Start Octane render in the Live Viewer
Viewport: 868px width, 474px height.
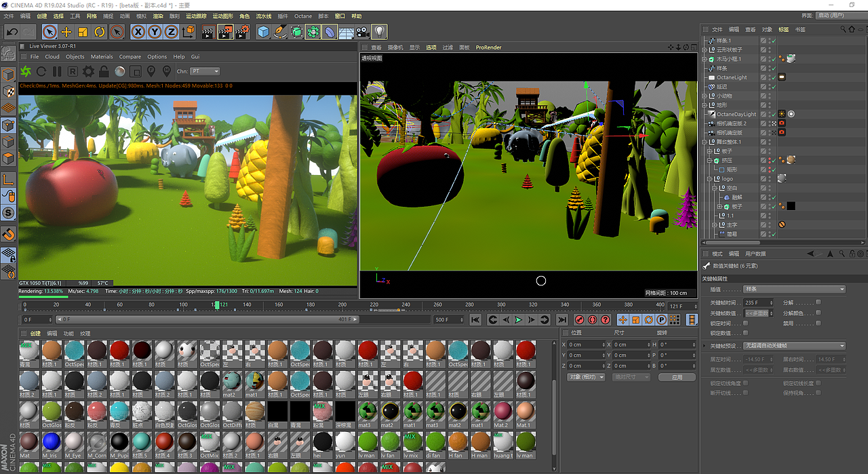tap(26, 71)
